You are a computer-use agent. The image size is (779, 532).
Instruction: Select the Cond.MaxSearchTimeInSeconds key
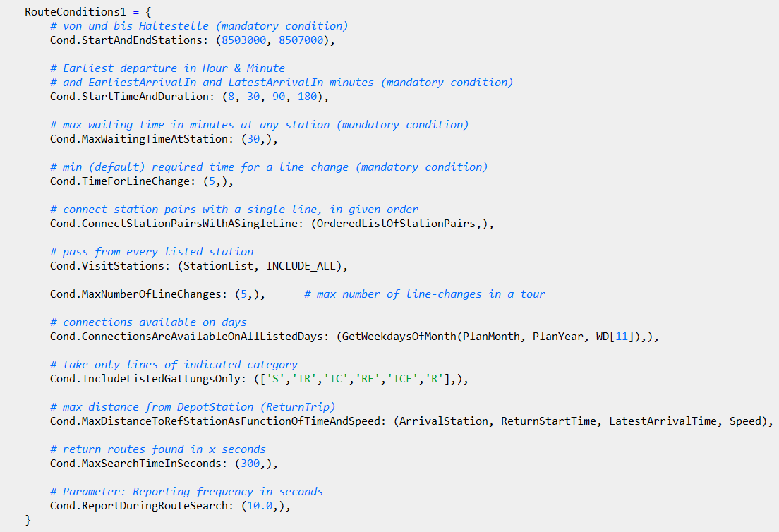coord(135,464)
